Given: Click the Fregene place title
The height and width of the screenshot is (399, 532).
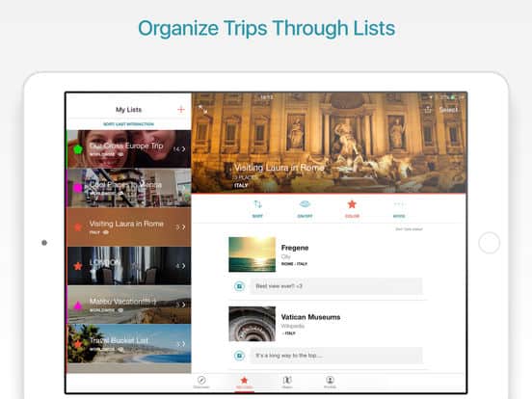Looking at the screenshot, I should [x=295, y=248].
